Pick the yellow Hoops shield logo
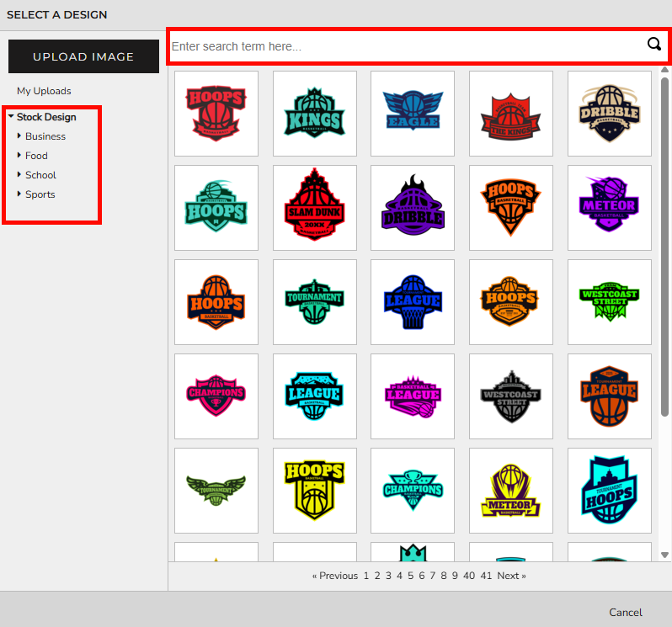The width and height of the screenshot is (672, 627). 314,490
